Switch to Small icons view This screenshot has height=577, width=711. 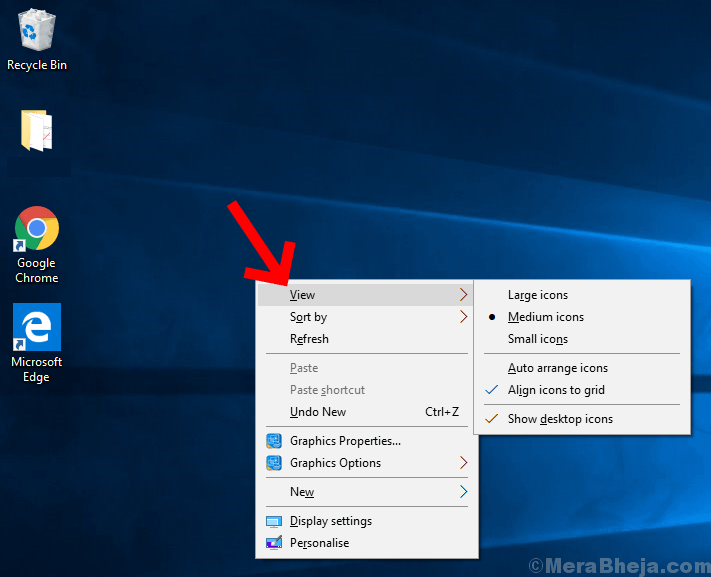tap(582, 339)
